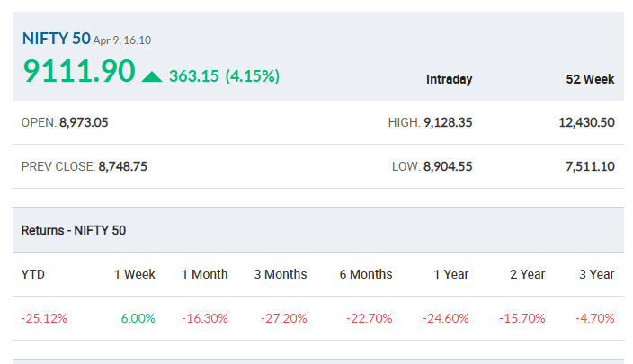The height and width of the screenshot is (364, 633).
Task: Click the 3 Months returns column header
Action: pyautogui.click(x=281, y=274)
